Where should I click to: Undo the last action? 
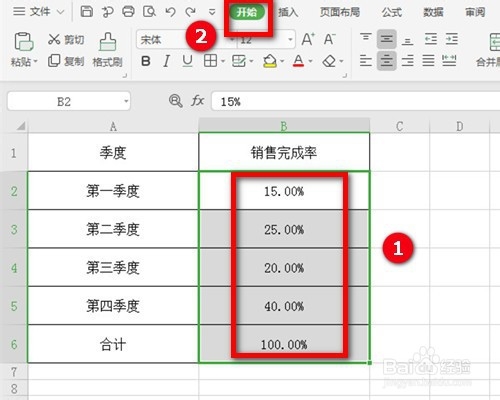[170, 12]
